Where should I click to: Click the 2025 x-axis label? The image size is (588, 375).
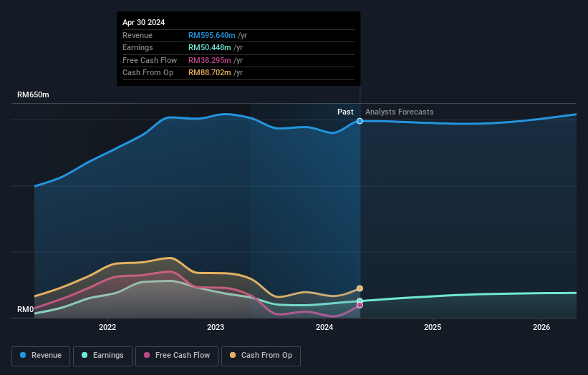coord(433,327)
